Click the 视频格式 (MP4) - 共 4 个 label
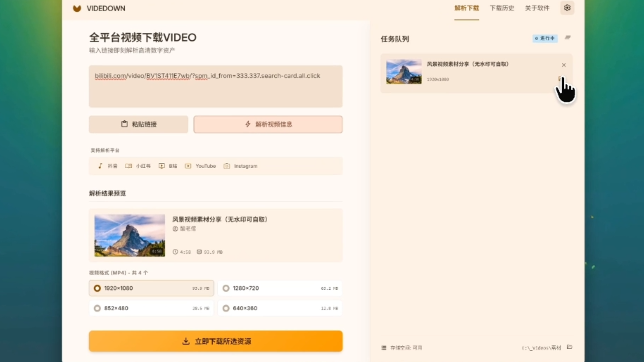The image size is (644, 362). 118,273
